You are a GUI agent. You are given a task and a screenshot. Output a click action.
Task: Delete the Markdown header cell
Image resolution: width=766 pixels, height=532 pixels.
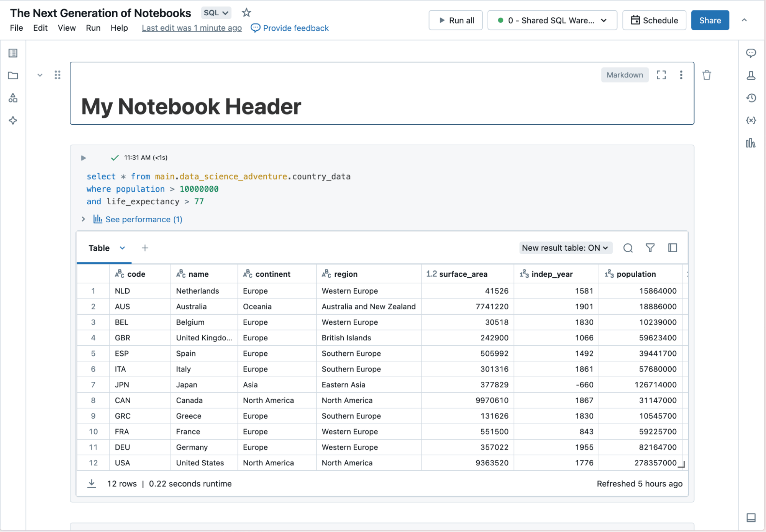pos(707,75)
